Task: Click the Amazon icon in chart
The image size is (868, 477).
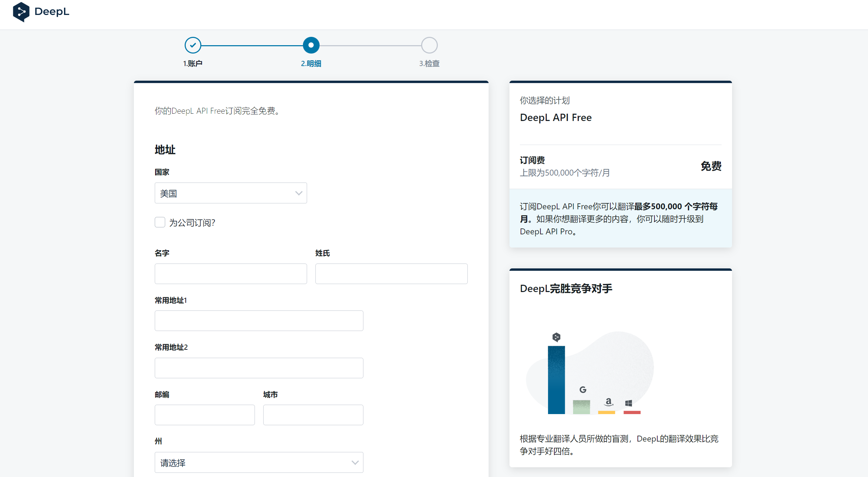Action: (608, 402)
